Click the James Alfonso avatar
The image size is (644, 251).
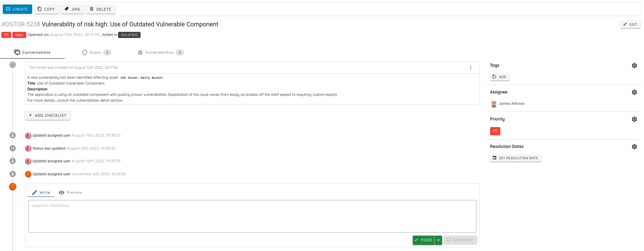(494, 104)
